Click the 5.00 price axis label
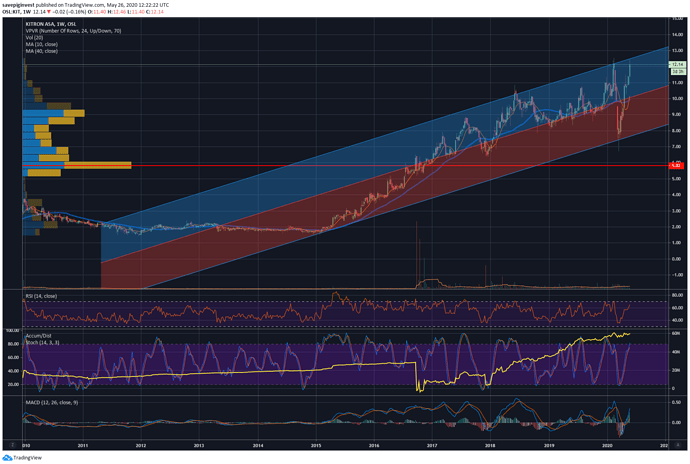 677,179
